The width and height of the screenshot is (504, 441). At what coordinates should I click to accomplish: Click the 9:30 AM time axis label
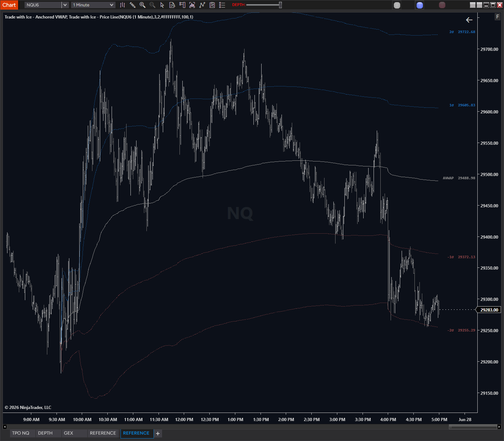(57, 420)
